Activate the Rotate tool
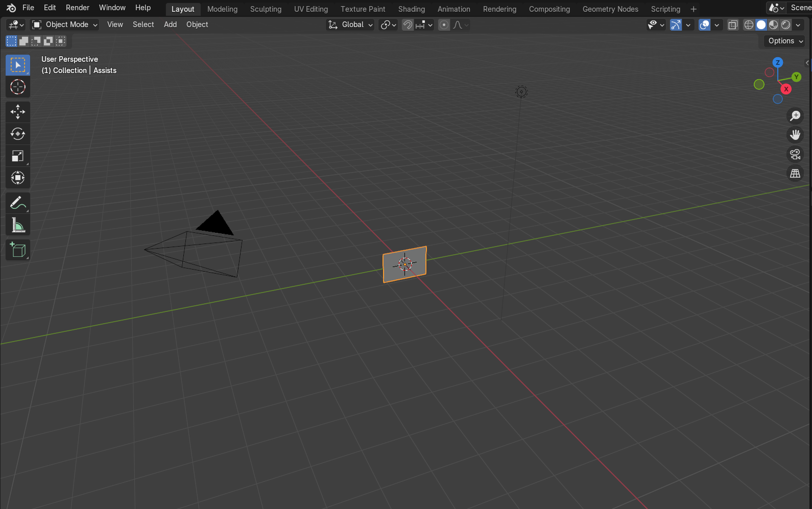 tap(18, 134)
